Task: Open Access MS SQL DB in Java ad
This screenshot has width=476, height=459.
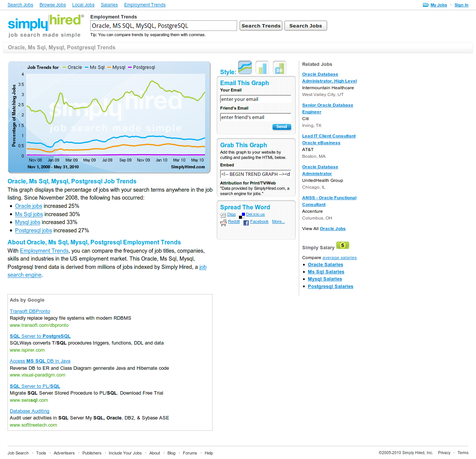Action: (40, 361)
